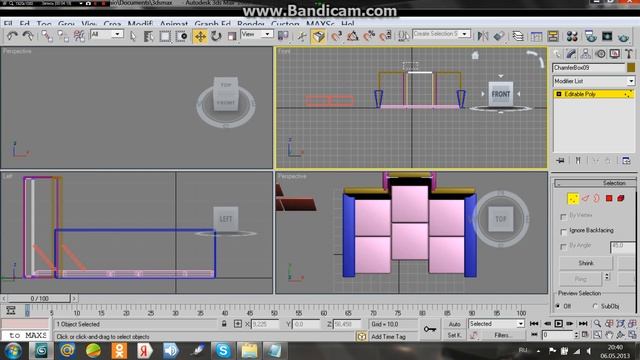Select Vertex sub-object level icon
This screenshot has width=640, height=360.
pos(573,198)
